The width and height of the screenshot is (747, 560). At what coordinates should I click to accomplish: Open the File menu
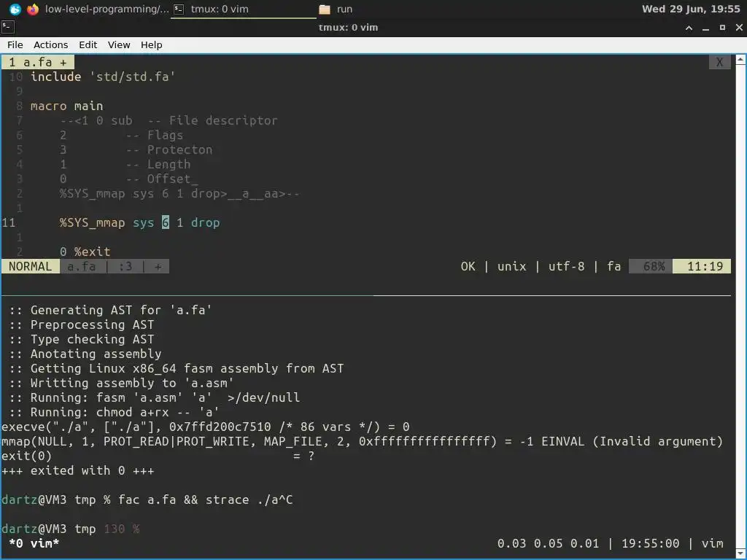[x=15, y=44]
